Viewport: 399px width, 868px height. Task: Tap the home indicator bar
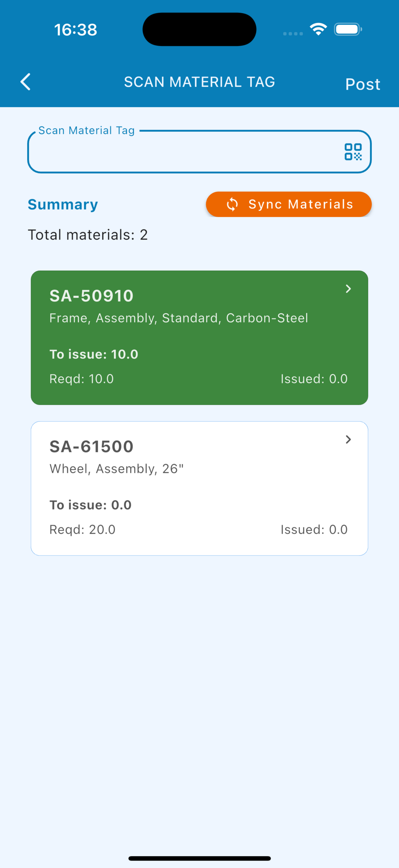pos(199,858)
